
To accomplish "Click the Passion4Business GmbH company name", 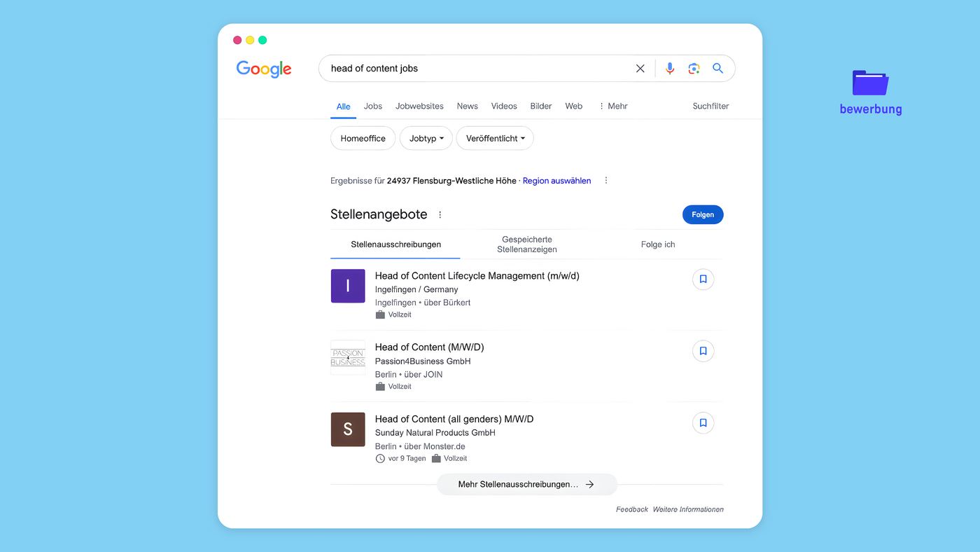I will coord(423,361).
